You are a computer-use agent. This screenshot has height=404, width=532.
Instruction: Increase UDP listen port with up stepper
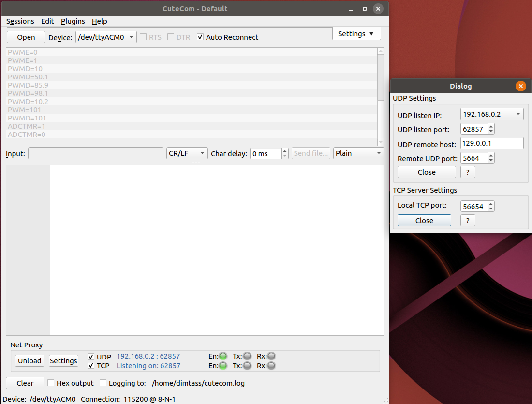coord(490,126)
